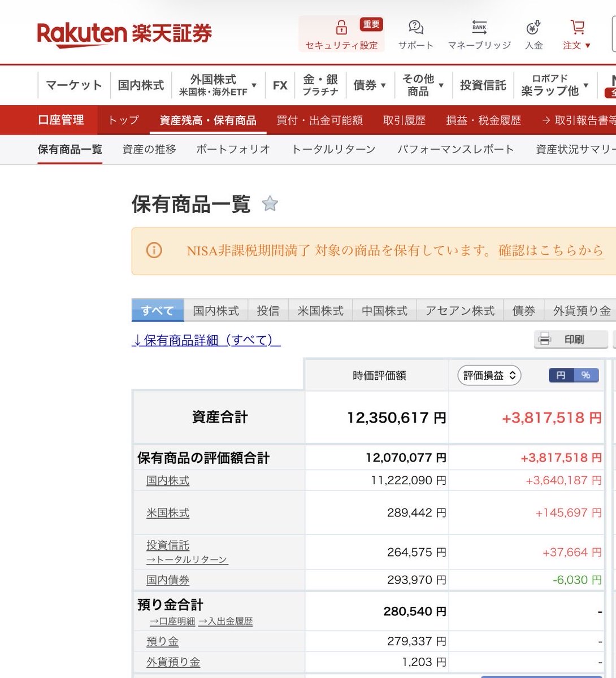Viewport: 616px width, 678px height.
Task: Click →トータルリターン link under 投資信託
Action: pos(187,559)
